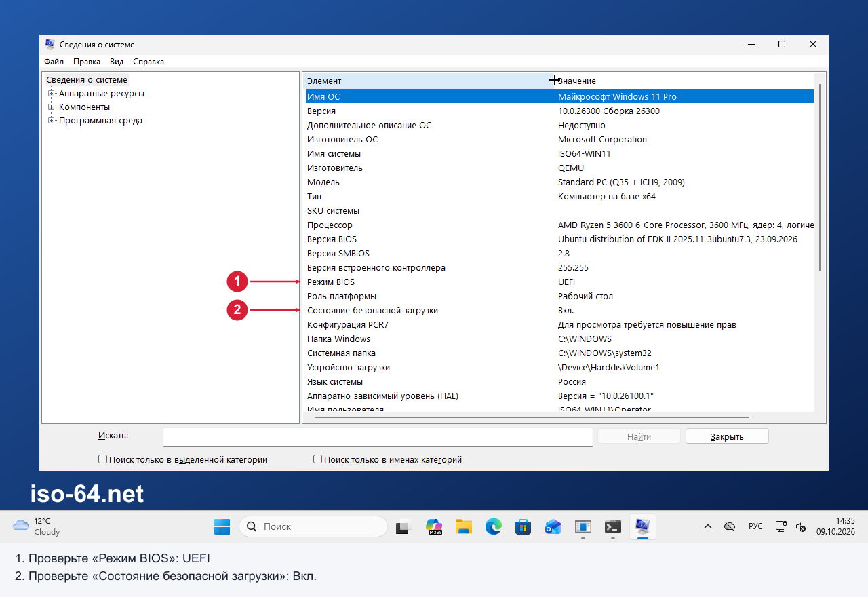Open the Windows Start menu
This screenshot has width=868, height=597.
point(222,526)
